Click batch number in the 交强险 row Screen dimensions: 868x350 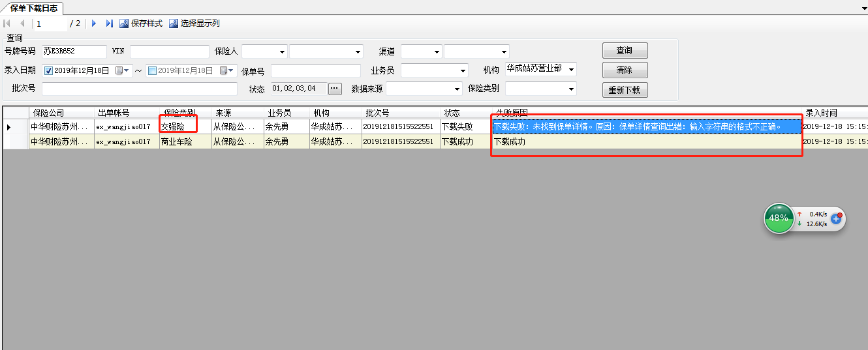401,126
